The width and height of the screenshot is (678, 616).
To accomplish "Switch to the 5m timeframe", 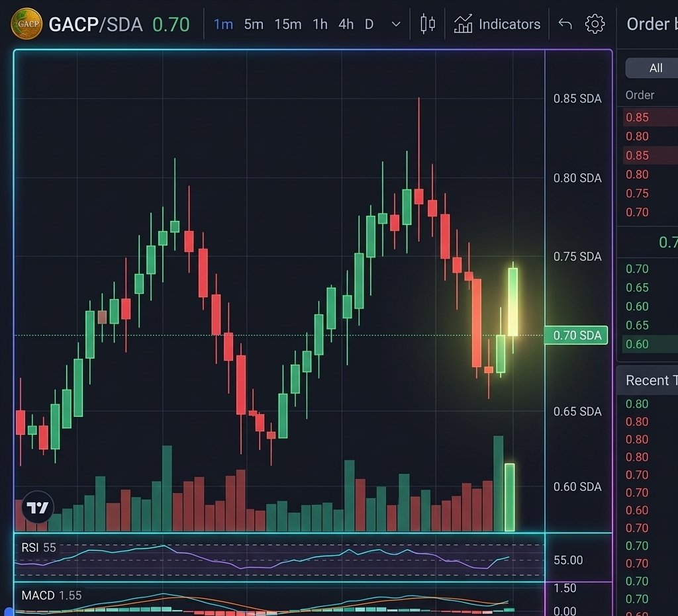I will click(x=254, y=24).
